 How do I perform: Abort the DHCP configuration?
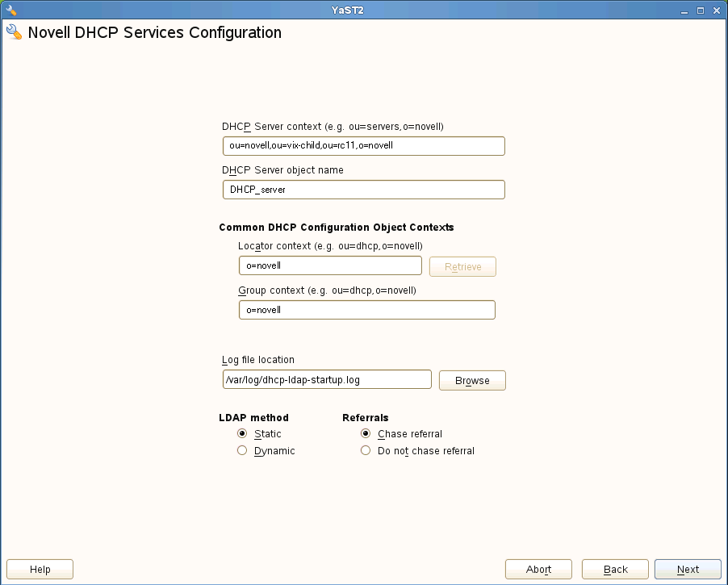pyautogui.click(x=538, y=569)
